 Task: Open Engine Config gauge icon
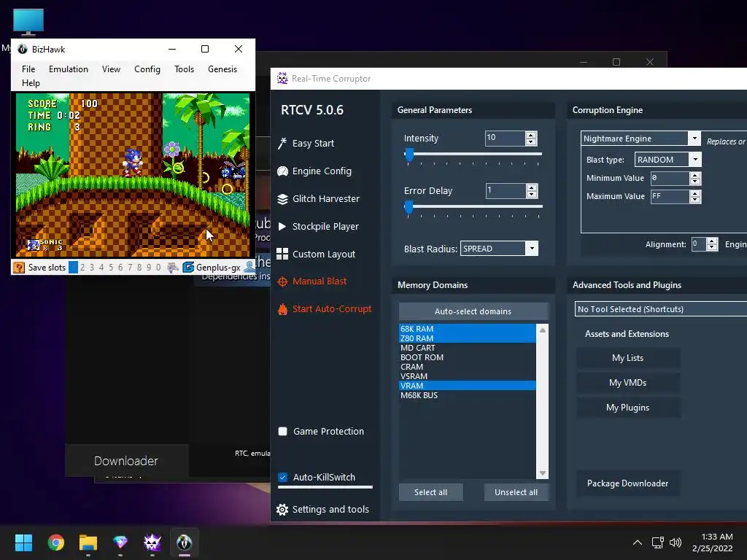click(x=282, y=171)
